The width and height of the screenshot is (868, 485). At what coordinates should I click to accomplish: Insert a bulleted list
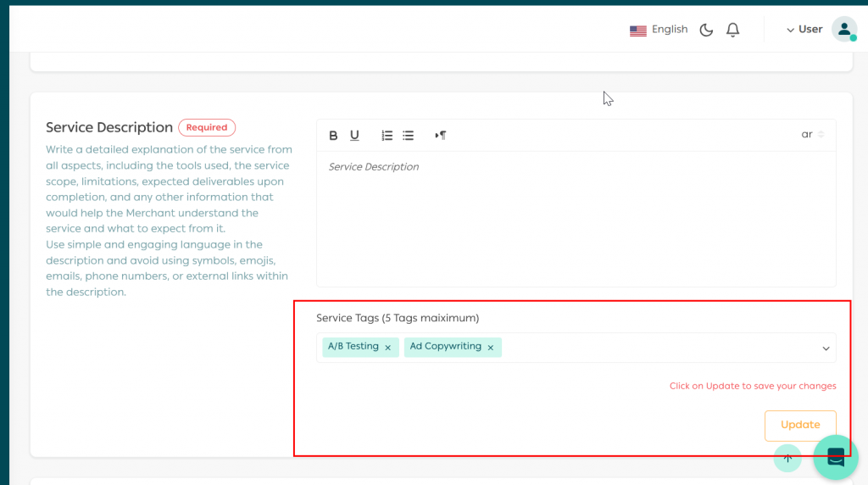[x=409, y=136]
